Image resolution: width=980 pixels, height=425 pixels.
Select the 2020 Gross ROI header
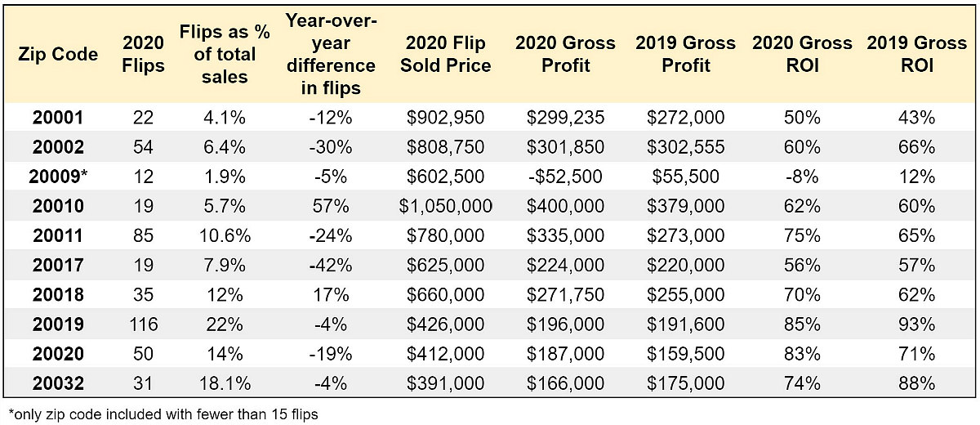coord(802,54)
